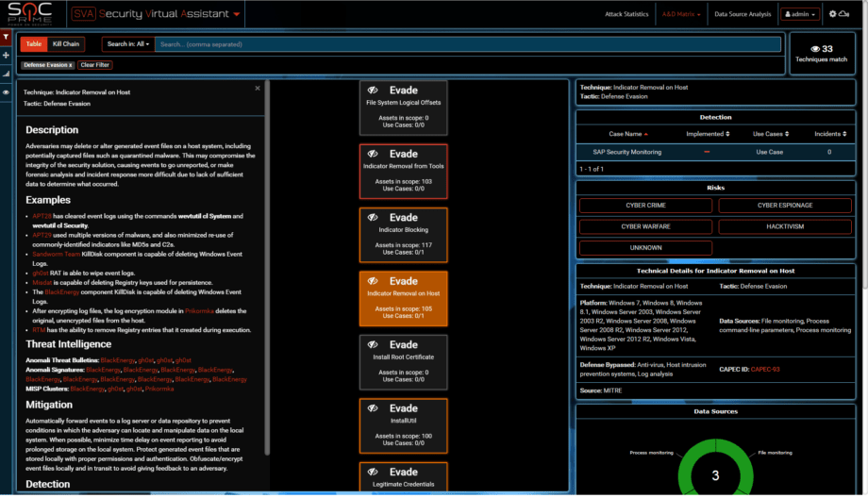Click the SOC Prime logo

[x=31, y=14]
